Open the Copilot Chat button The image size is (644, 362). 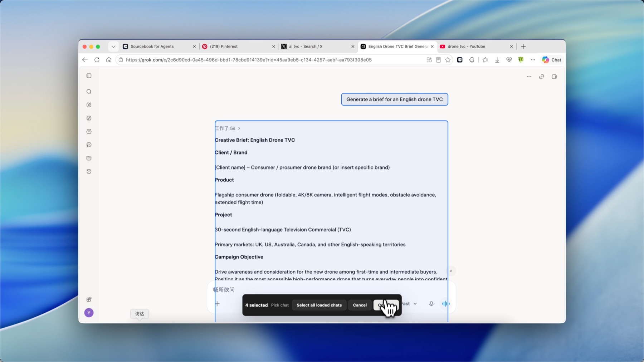tap(552, 60)
